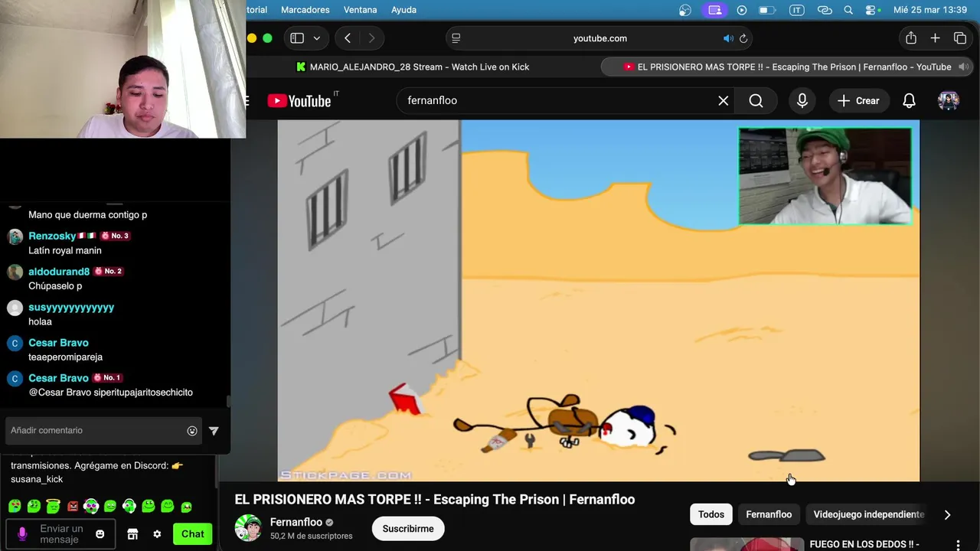The height and width of the screenshot is (551, 980).
Task: Open the Safari share icon
Action: pos(910,38)
